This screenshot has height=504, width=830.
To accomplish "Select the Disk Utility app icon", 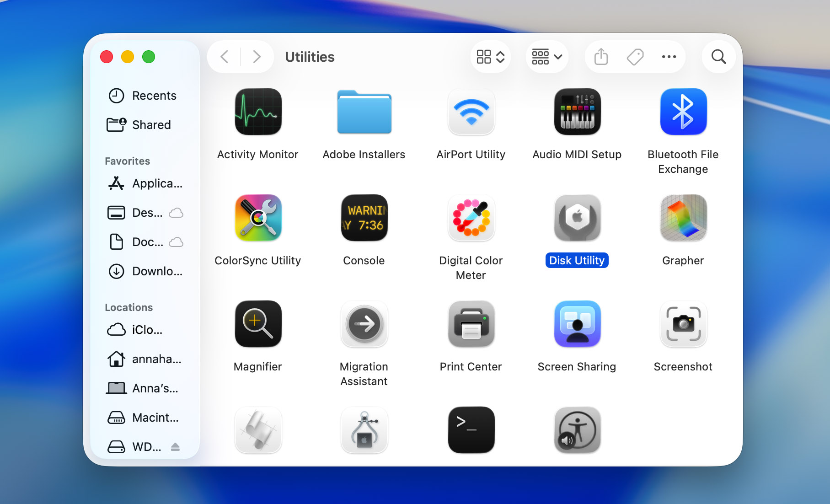I will pos(577,218).
